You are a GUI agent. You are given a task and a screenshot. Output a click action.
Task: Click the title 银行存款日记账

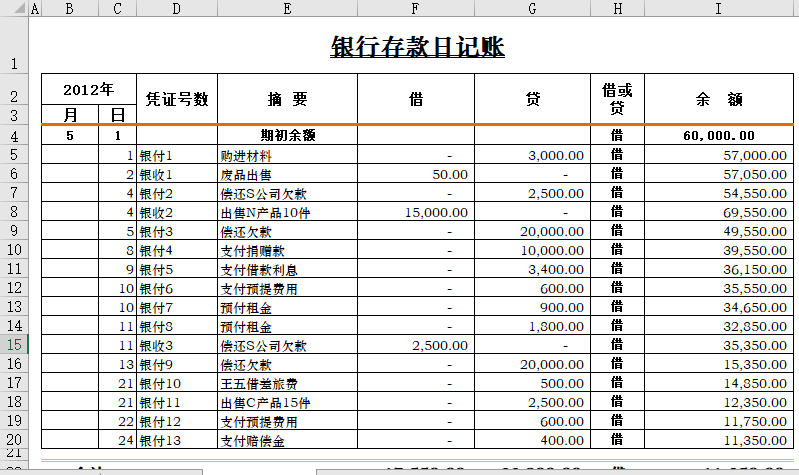coord(417,47)
